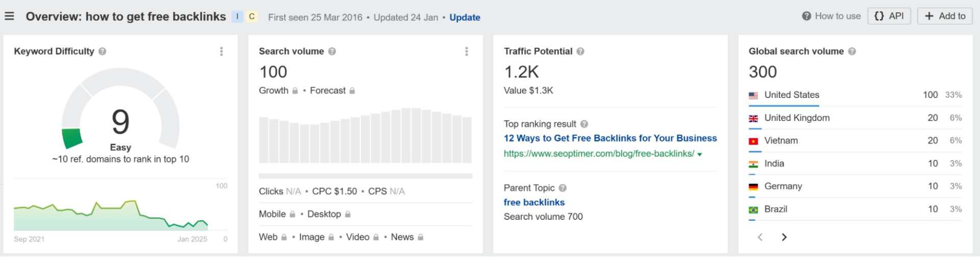Click the lock icon next to Growth
Image resolution: width=980 pixels, height=257 pixels.
click(295, 91)
